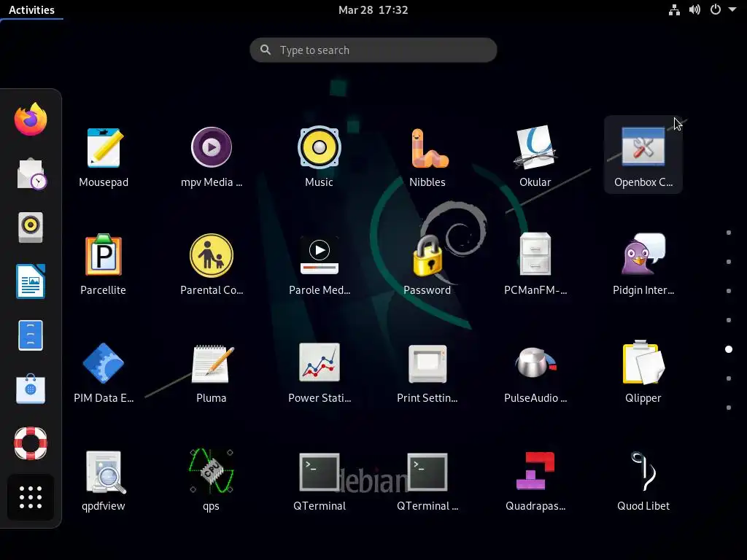This screenshot has height=560, width=747.
Task: Open PIM Data Exporter
Action: pyautogui.click(x=104, y=372)
